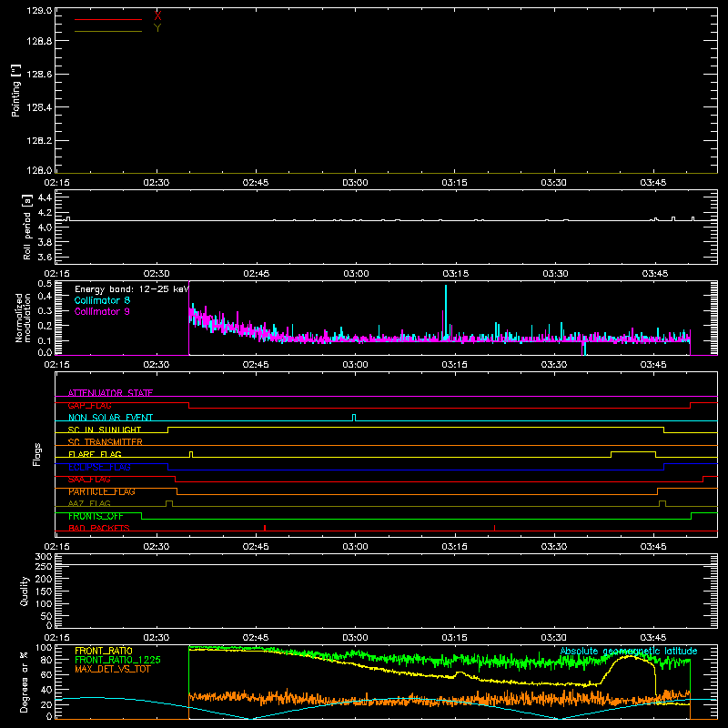Click the Energy band: 12-25 keV label
The width and height of the screenshot is (728, 728).
[x=131, y=289]
